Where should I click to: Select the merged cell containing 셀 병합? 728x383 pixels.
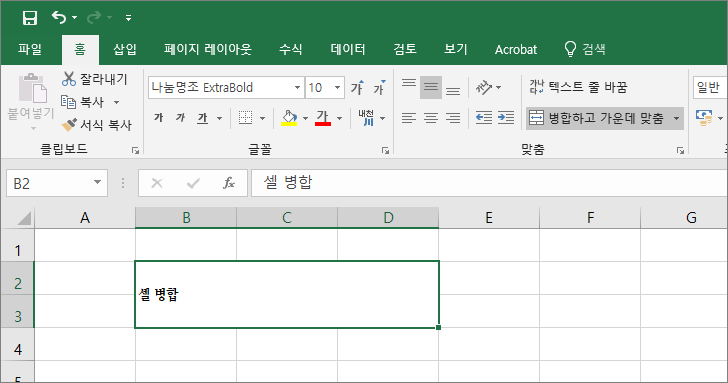point(287,294)
